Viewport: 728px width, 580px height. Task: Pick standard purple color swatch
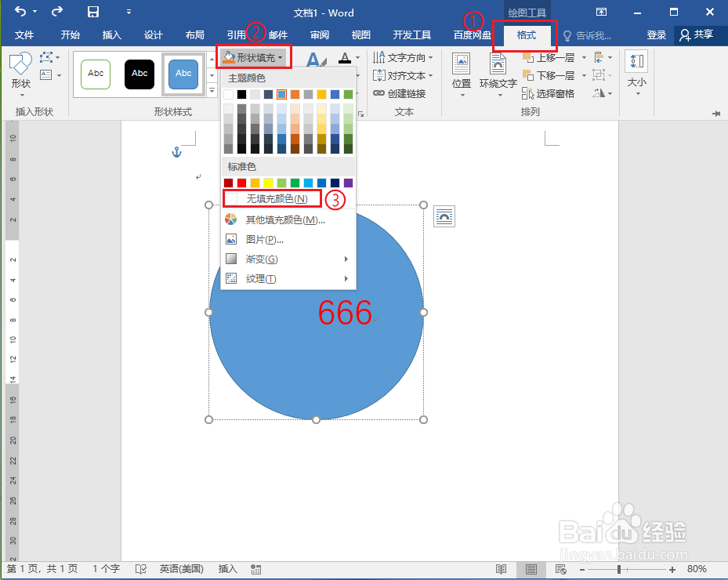click(348, 183)
